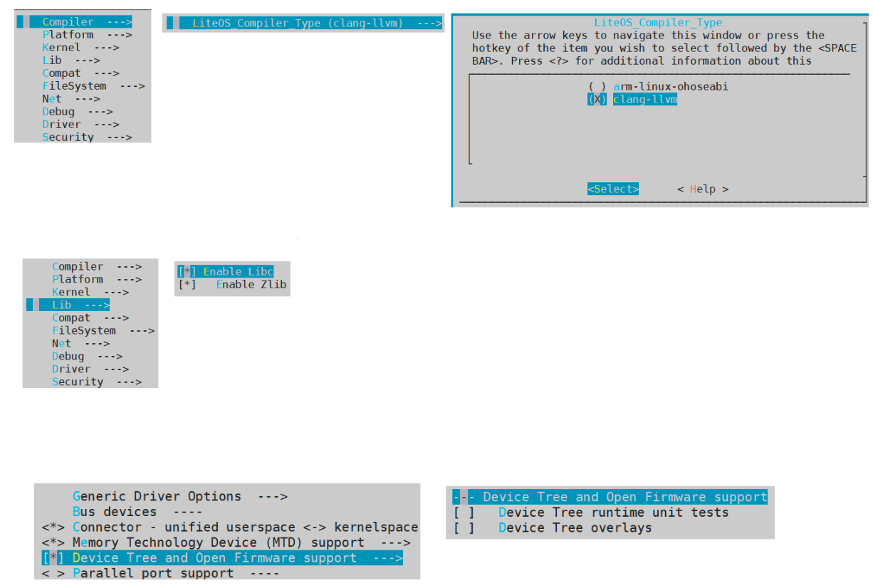Image resolution: width=873 pixels, height=588 pixels.
Task: Open Net submenu in top menu
Action: click(71, 98)
